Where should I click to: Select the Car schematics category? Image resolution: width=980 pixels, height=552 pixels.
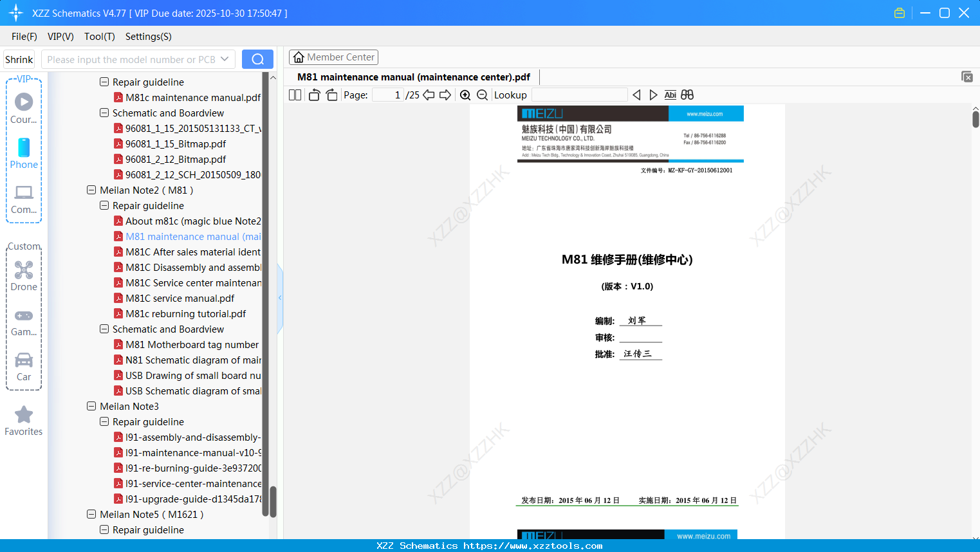(x=24, y=367)
